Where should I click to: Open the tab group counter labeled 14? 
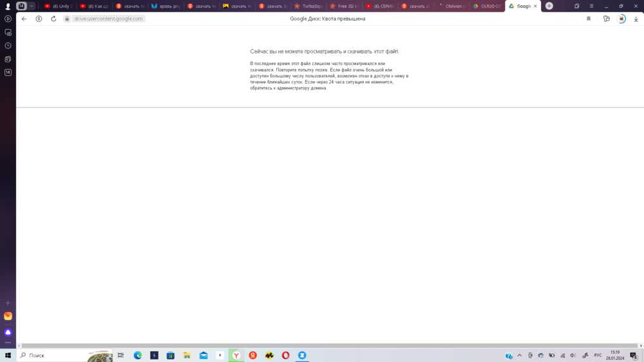(x=21, y=6)
